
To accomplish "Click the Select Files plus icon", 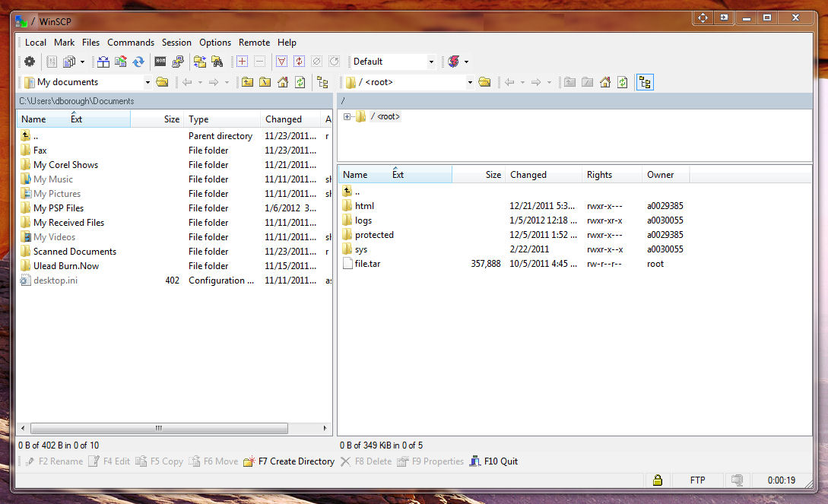I will tap(242, 62).
